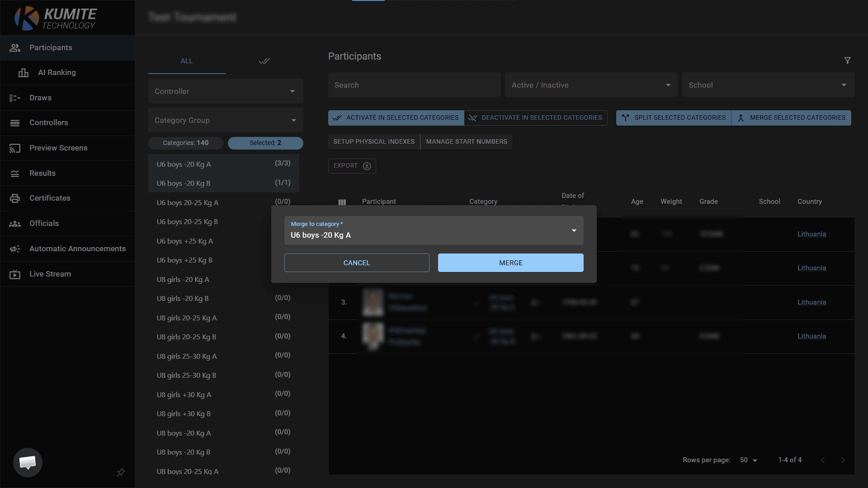Open Lithuania country link for first participant
This screenshot has width=868, height=488.
811,234
